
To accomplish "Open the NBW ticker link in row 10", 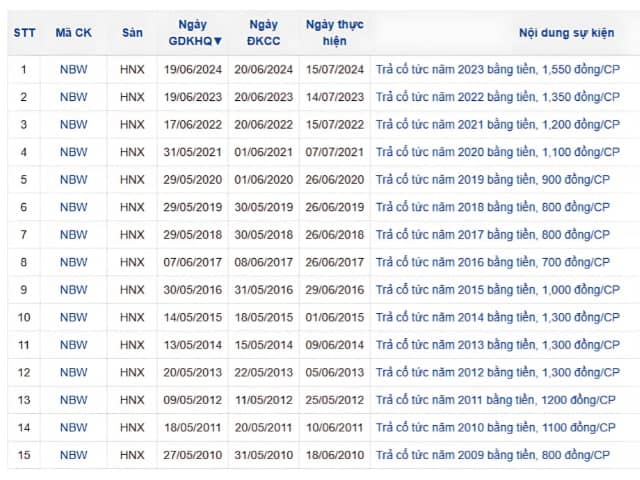I will [73, 317].
